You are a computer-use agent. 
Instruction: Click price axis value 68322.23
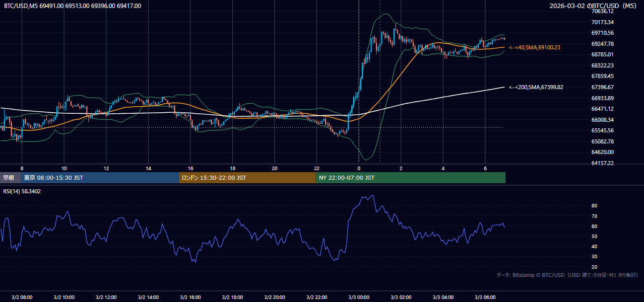click(603, 65)
